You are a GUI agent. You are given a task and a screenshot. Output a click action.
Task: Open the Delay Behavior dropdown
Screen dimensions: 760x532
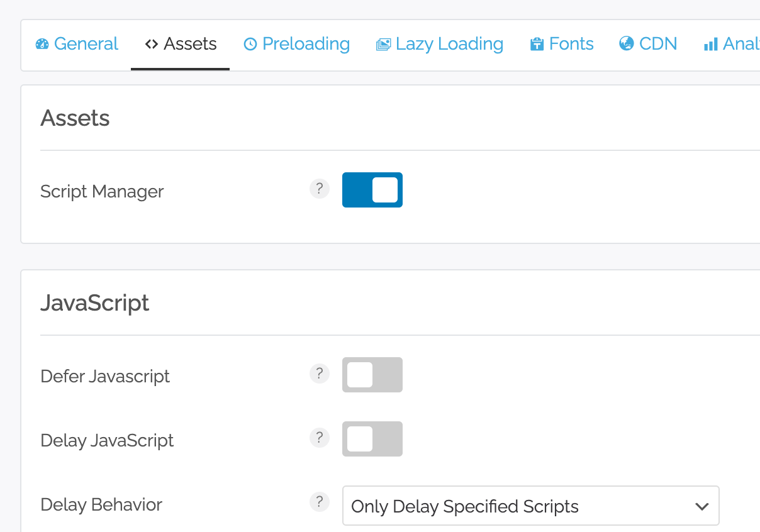pos(530,506)
